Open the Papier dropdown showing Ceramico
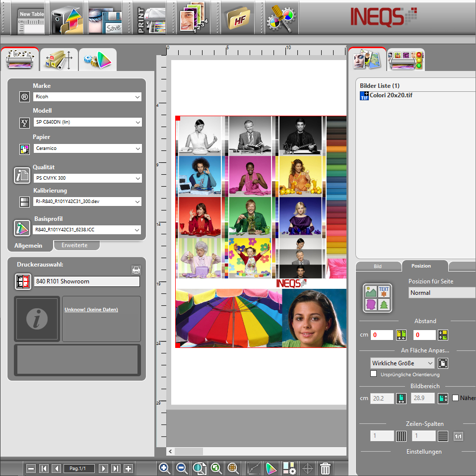Screen dimensions: 476x476 87,148
